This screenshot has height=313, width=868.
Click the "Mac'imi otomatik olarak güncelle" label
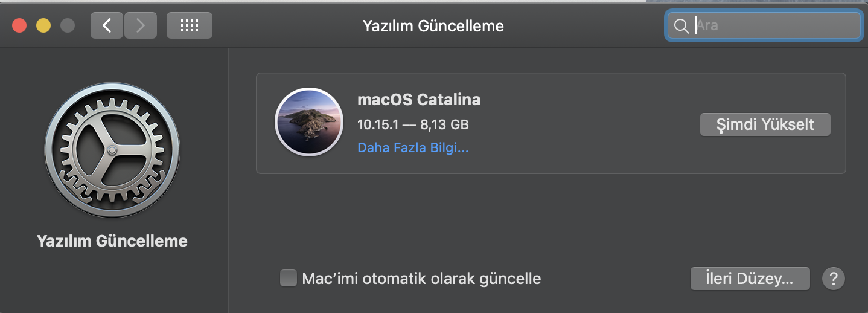point(421,279)
